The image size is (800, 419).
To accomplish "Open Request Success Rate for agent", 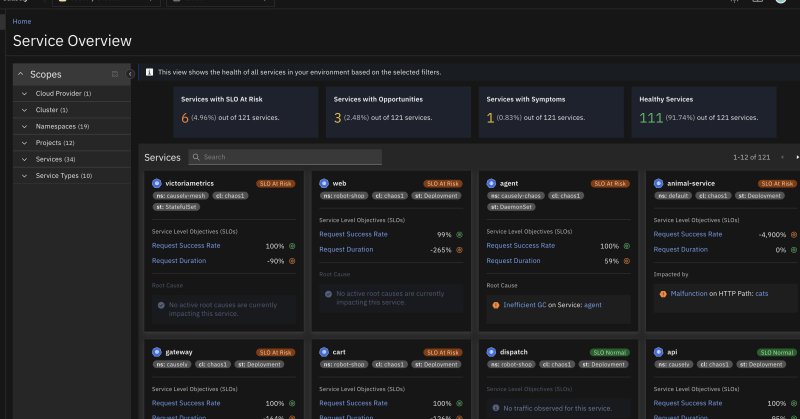I will point(521,245).
